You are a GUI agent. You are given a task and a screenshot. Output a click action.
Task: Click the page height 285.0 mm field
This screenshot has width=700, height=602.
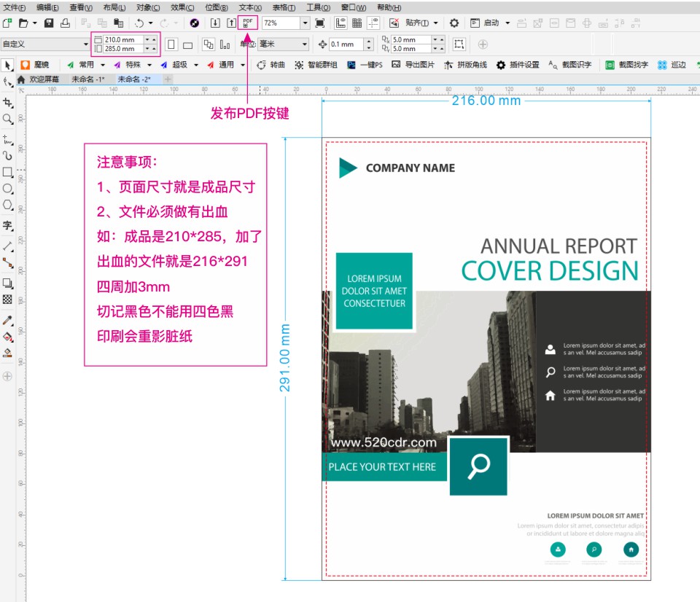point(124,49)
